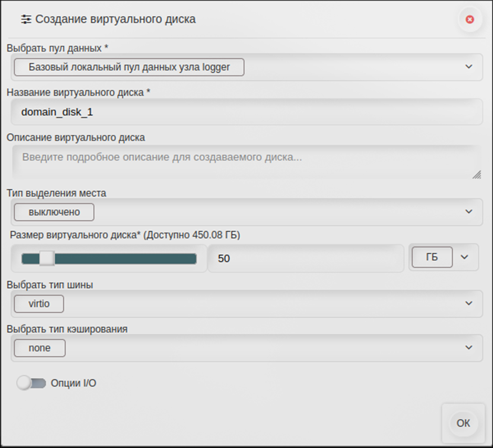The height and width of the screenshot is (448, 493).
Task: Open the caching type dropdown chevron
Action: tap(468, 347)
